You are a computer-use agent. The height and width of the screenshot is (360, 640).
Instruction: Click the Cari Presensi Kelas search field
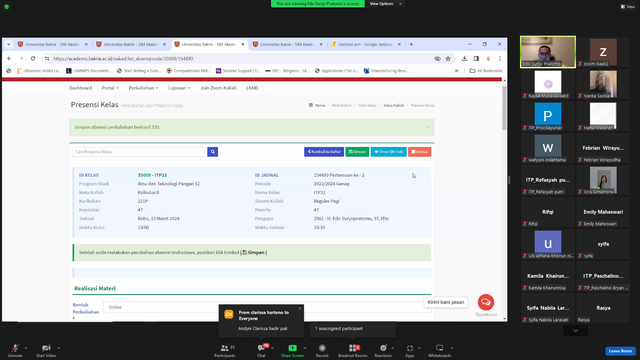[140, 152]
